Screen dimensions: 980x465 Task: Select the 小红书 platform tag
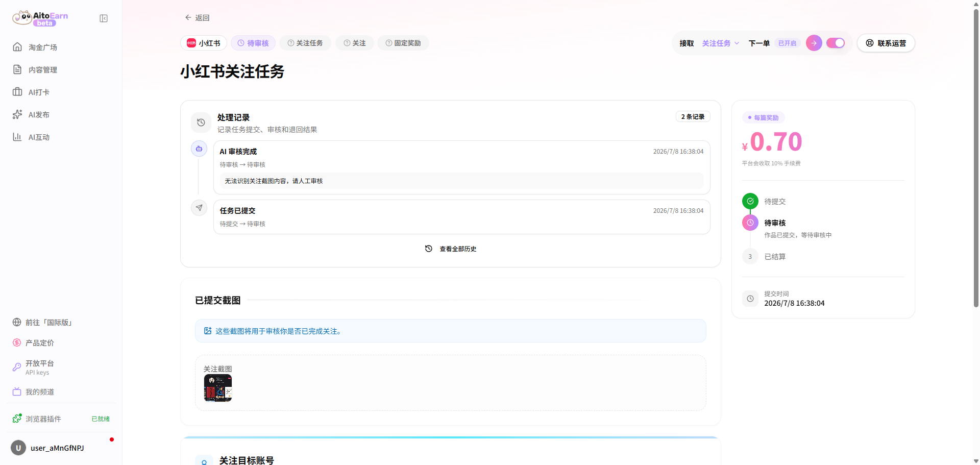click(204, 43)
